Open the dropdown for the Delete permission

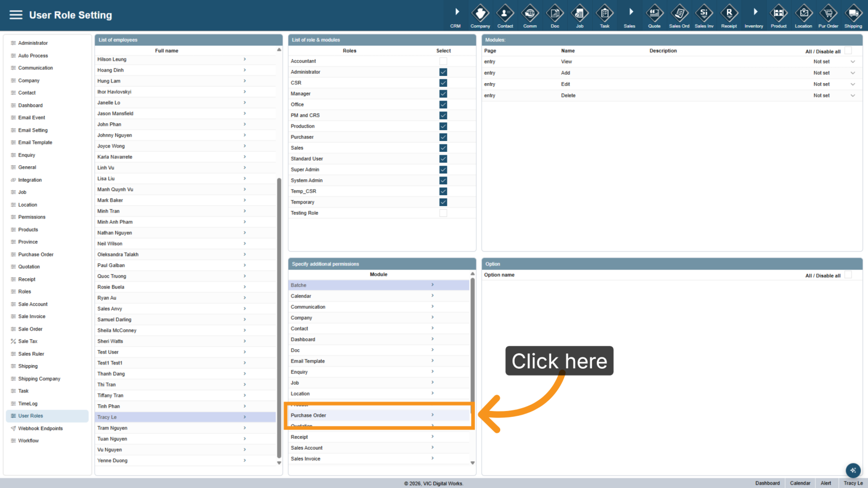(853, 96)
